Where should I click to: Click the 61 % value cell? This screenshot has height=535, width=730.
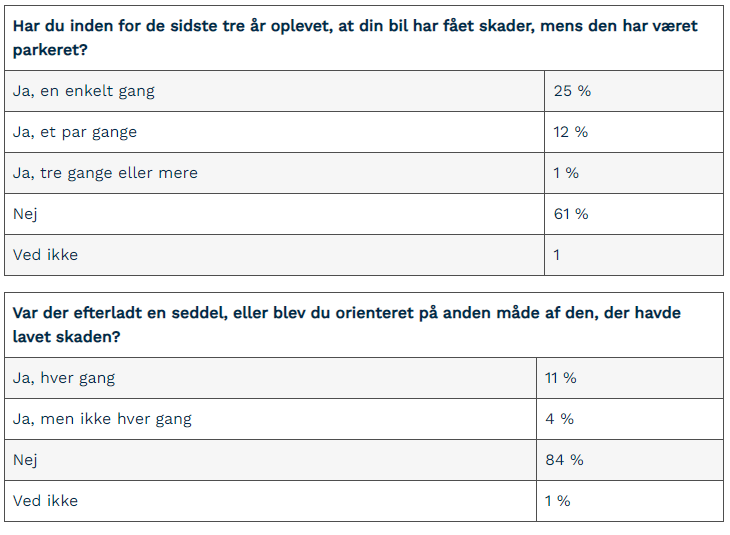pyautogui.click(x=571, y=214)
